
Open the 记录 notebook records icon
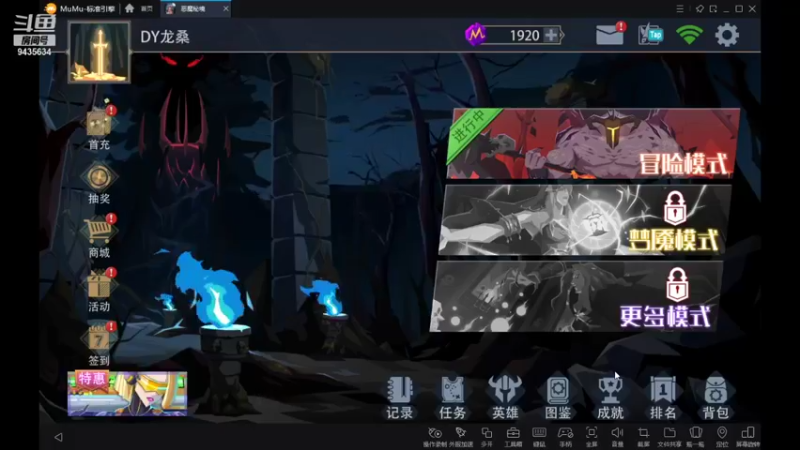click(x=399, y=391)
